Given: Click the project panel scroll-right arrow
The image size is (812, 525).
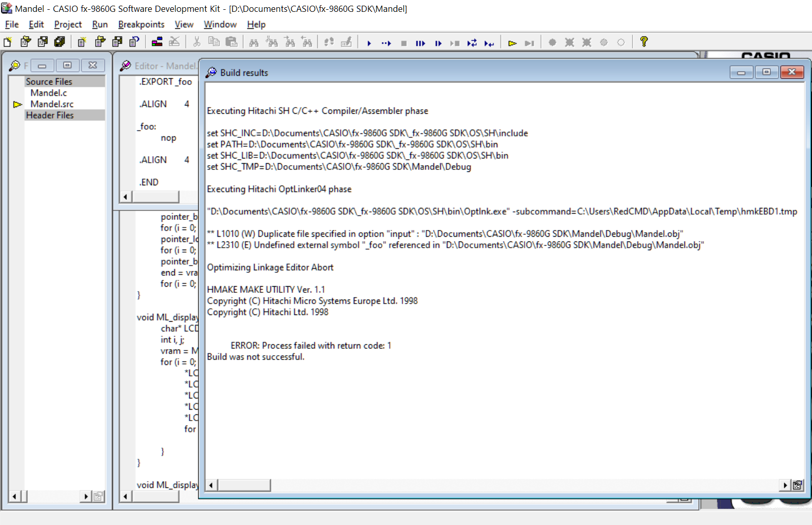Looking at the screenshot, I should pyautogui.click(x=86, y=496).
